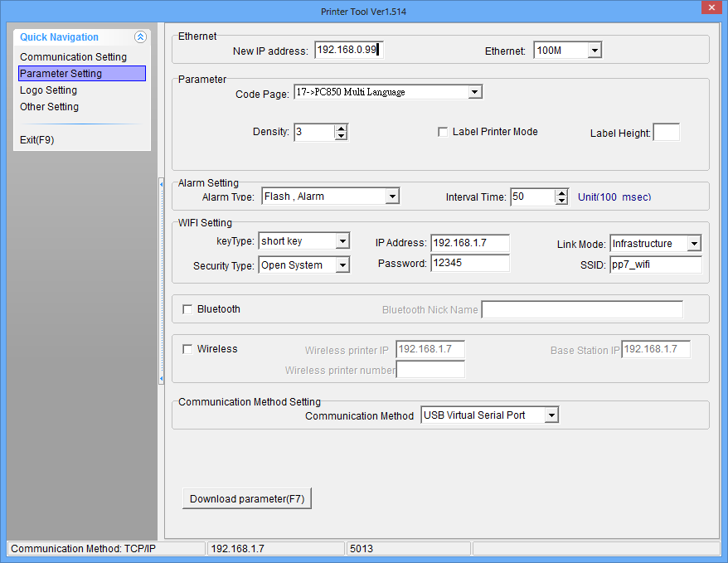This screenshot has height=563, width=728.
Task: Select Logo Setting in Quick Navigation
Action: [x=48, y=90]
